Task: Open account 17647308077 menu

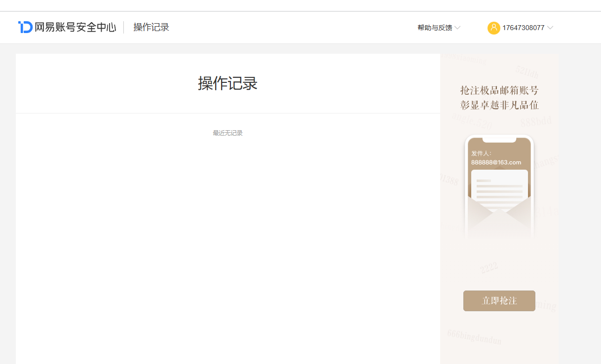Action: coord(523,28)
